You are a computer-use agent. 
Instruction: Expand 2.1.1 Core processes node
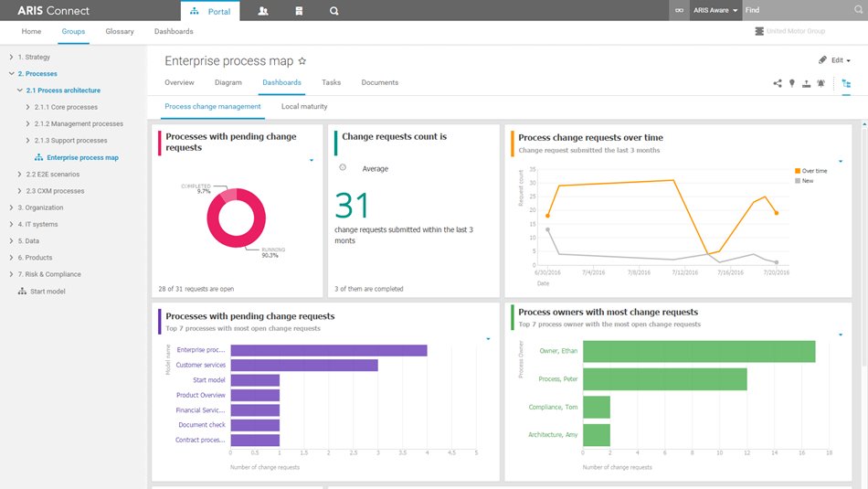(x=27, y=107)
